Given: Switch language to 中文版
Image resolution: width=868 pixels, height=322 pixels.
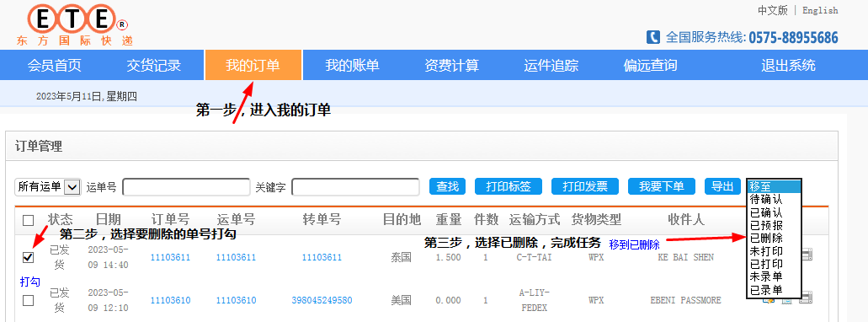Looking at the screenshot, I should pyautogui.click(x=772, y=10).
